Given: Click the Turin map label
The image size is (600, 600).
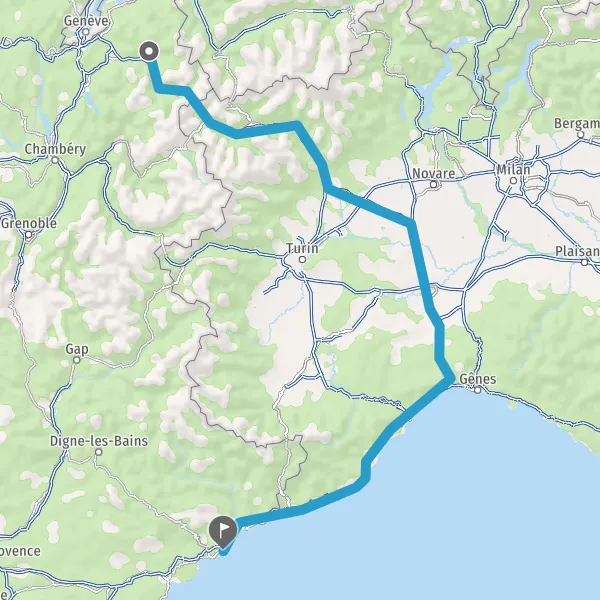Looking at the screenshot, I should coord(302,249).
